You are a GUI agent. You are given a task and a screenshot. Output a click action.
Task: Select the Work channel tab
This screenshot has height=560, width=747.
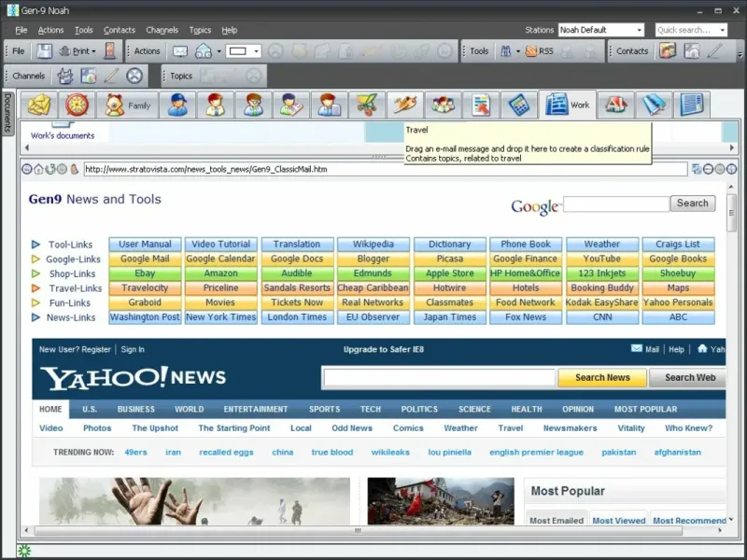click(x=568, y=105)
